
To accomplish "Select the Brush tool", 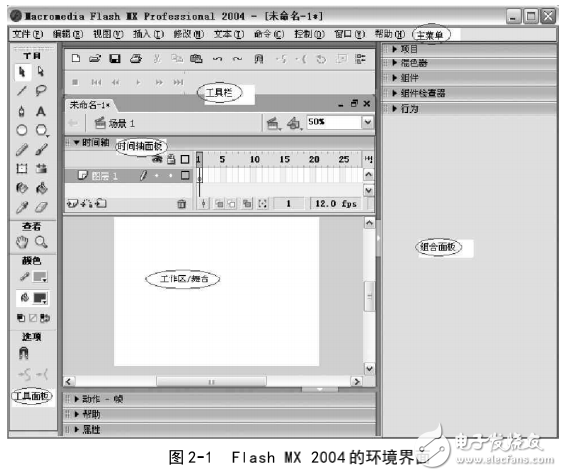I will coord(41,149).
